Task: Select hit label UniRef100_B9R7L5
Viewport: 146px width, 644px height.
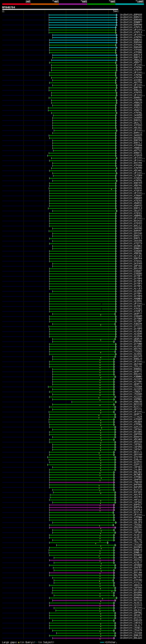Action: point(131,55)
